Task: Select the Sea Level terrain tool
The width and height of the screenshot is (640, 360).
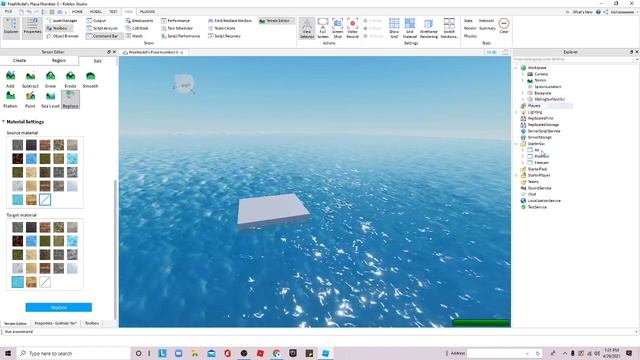Action: point(50,99)
